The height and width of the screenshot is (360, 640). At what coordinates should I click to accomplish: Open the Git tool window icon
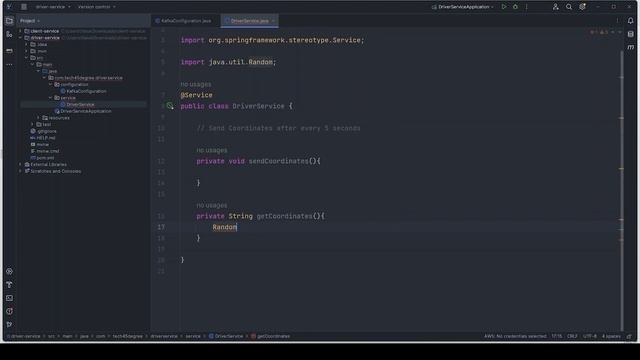(x=9, y=324)
